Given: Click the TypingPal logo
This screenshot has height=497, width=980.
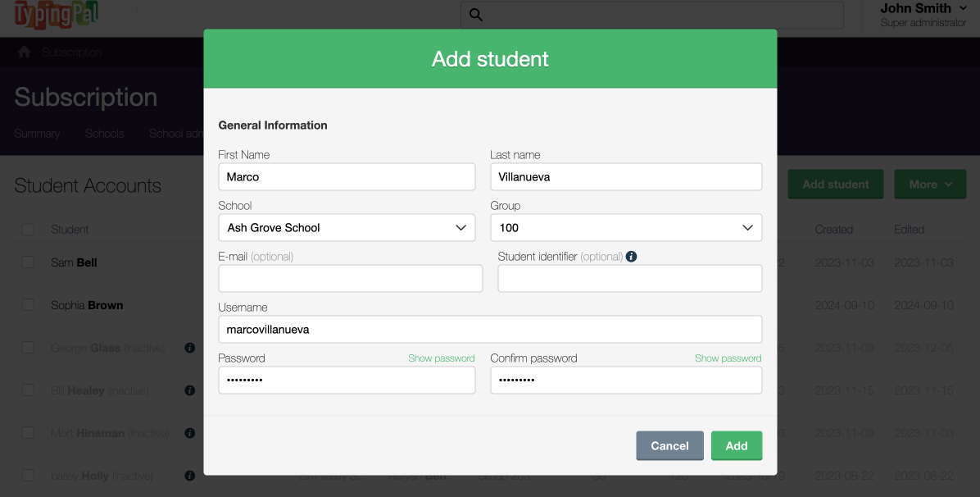Looking at the screenshot, I should point(56,14).
